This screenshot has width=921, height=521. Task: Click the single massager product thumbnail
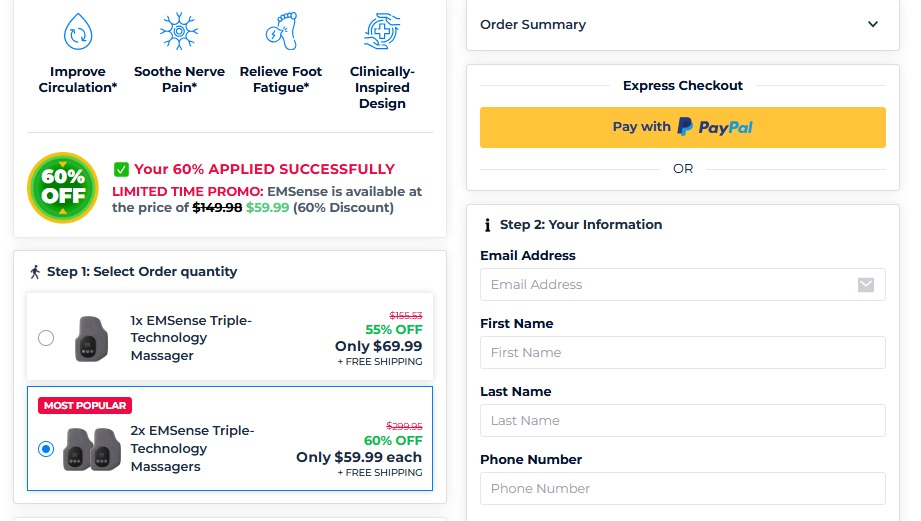click(92, 339)
